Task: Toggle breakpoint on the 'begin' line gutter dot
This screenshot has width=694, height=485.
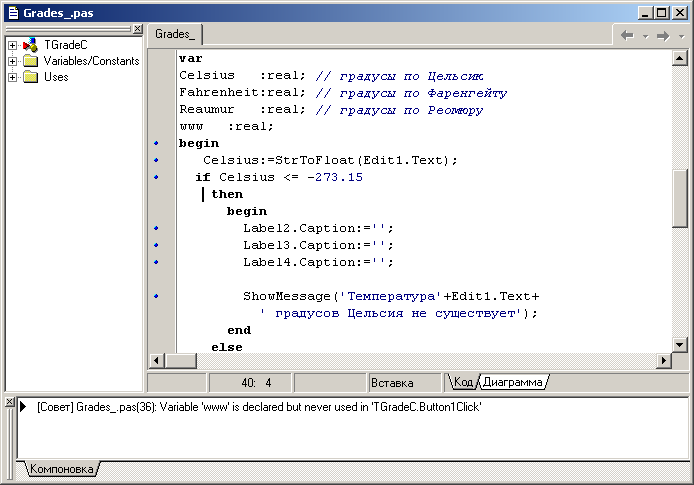Action: tap(156, 144)
